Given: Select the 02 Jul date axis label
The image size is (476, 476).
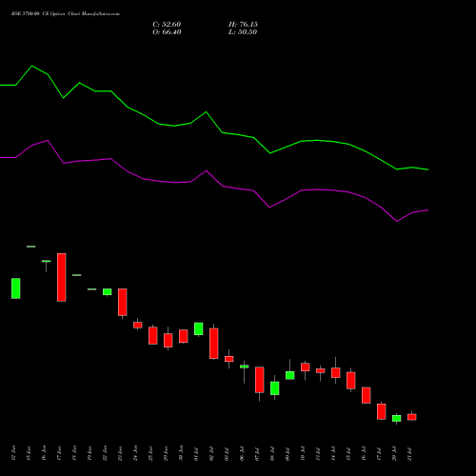Looking at the screenshot, I should [x=211, y=454].
